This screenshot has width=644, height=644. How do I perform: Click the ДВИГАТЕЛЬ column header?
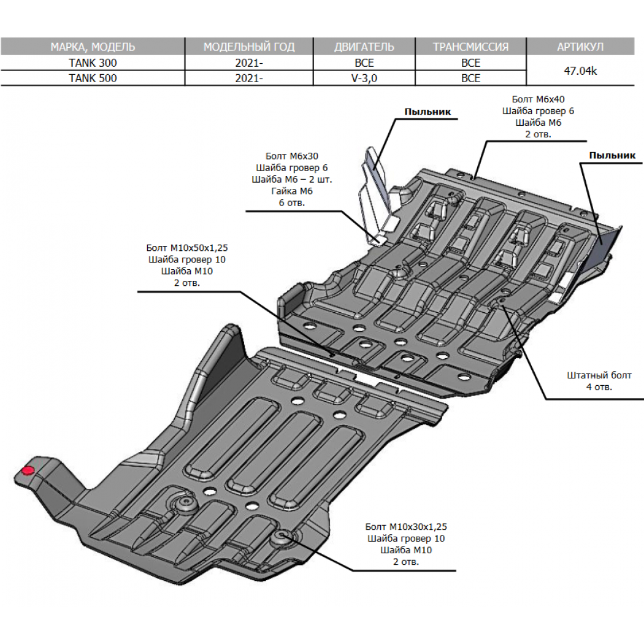364,47
